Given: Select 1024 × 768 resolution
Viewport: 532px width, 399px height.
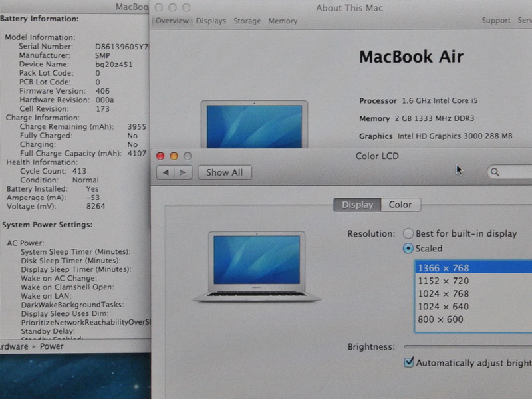Looking at the screenshot, I should click(473, 293).
